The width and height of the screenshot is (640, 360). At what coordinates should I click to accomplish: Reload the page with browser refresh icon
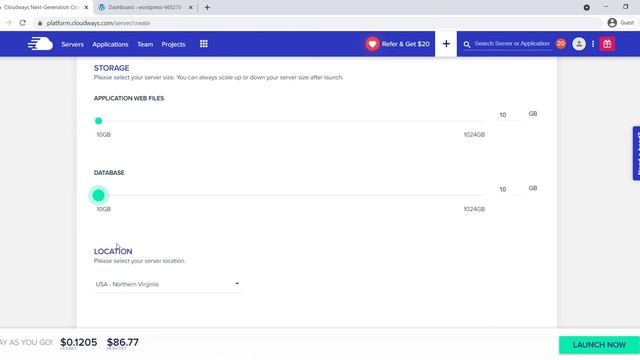[x=22, y=23]
